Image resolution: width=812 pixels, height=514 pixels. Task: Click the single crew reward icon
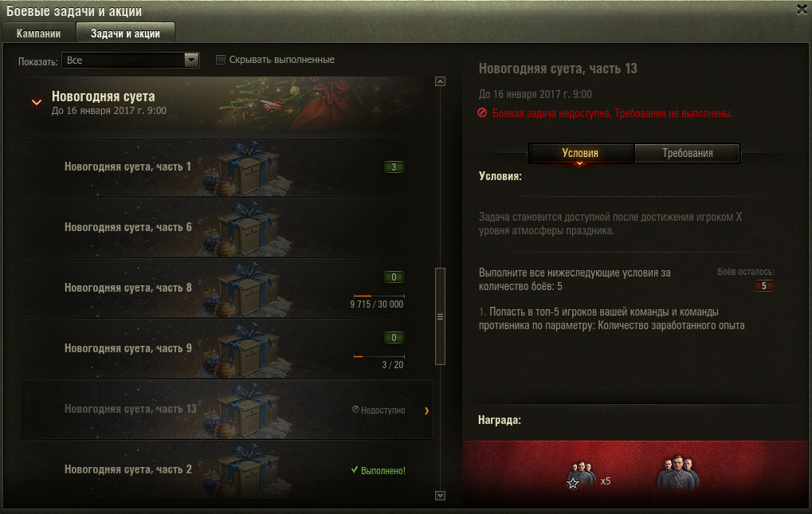coord(678,472)
